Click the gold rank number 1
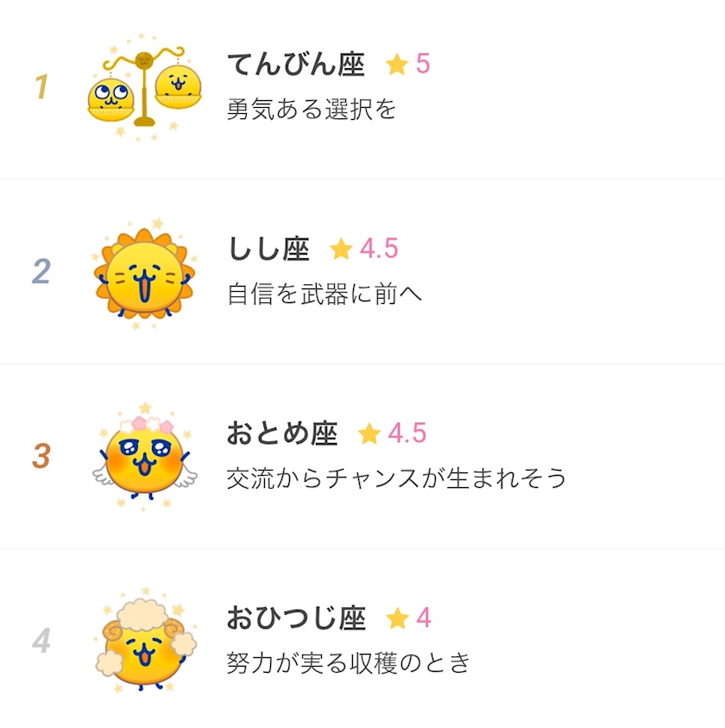This screenshot has width=725, height=728. [x=41, y=87]
